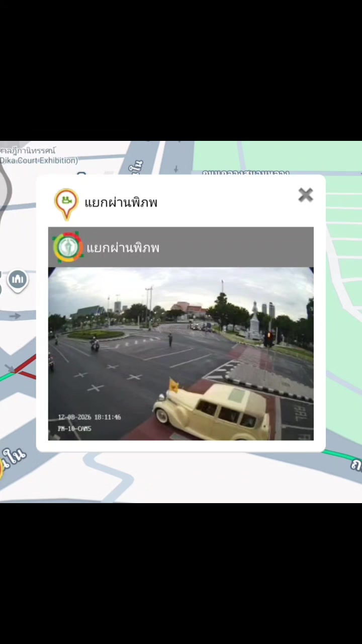Select the museum landmark marker on the map
The height and width of the screenshot is (644, 362).
click(18, 280)
